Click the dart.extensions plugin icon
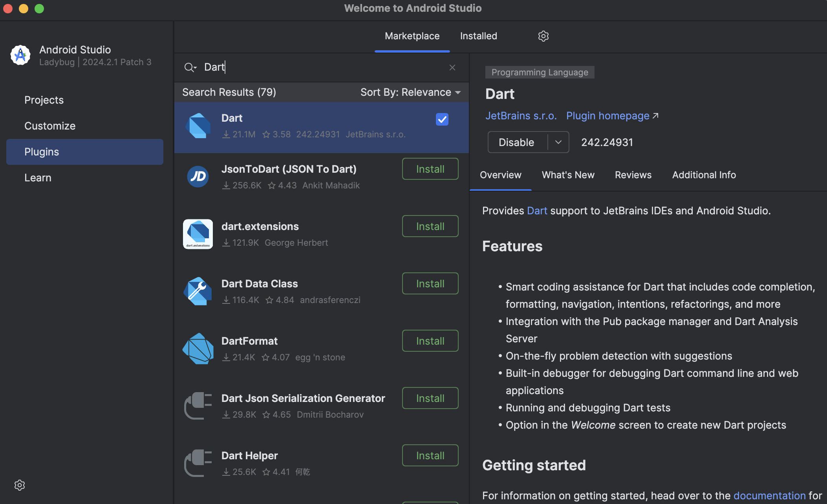 pyautogui.click(x=198, y=234)
